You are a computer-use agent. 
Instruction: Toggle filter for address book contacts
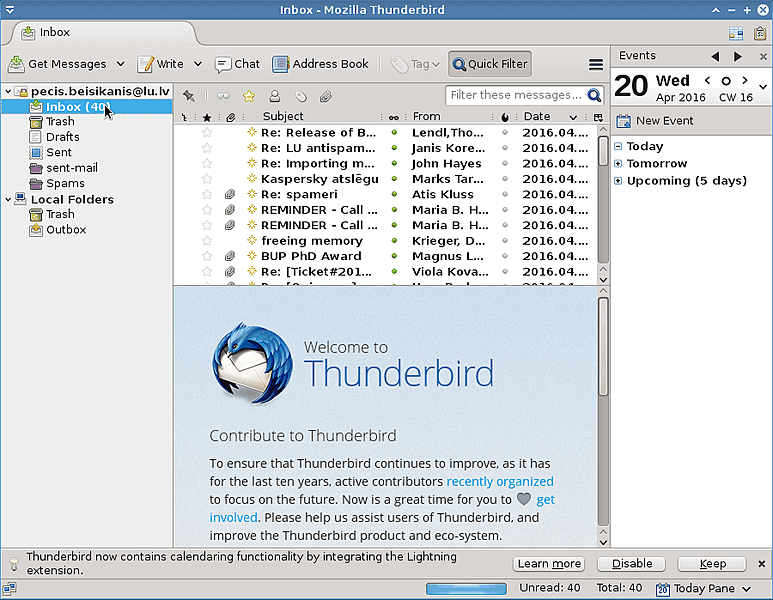275,96
